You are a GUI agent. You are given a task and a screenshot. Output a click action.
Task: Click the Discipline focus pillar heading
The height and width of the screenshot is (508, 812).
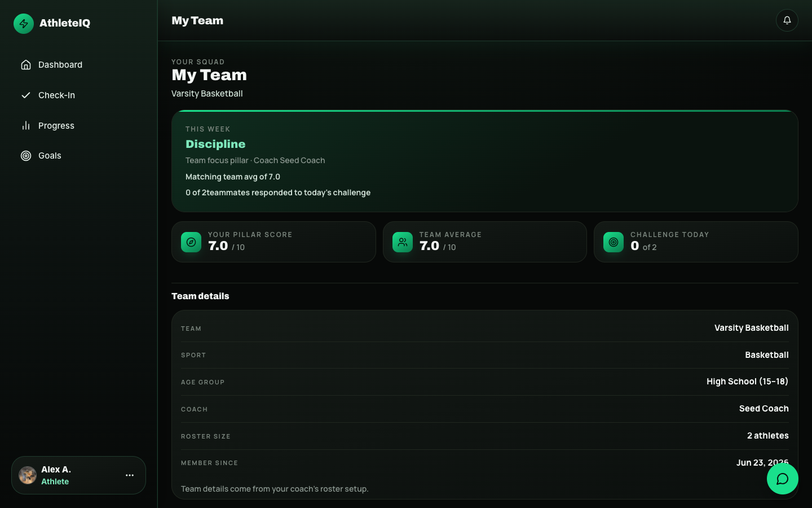pyautogui.click(x=215, y=144)
